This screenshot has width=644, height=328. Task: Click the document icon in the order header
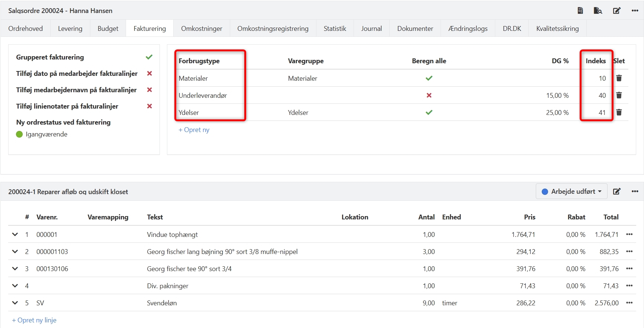580,10
